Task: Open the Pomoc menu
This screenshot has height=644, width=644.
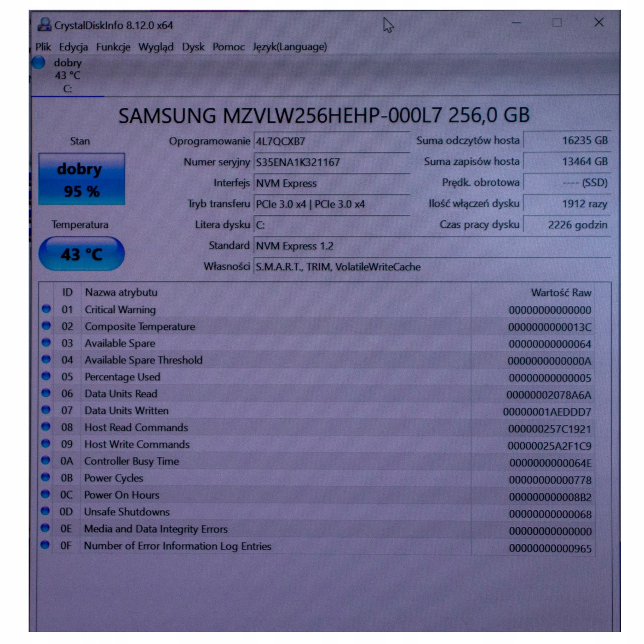Action: click(228, 47)
